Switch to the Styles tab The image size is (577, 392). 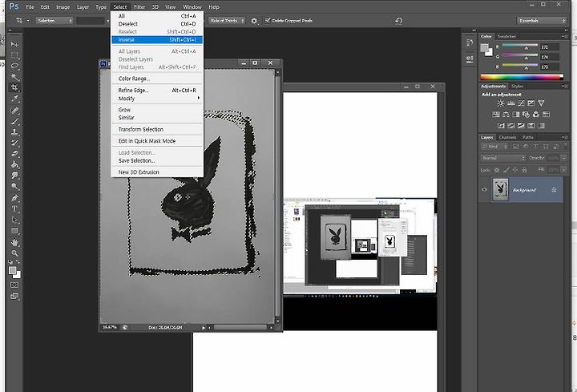(x=517, y=86)
